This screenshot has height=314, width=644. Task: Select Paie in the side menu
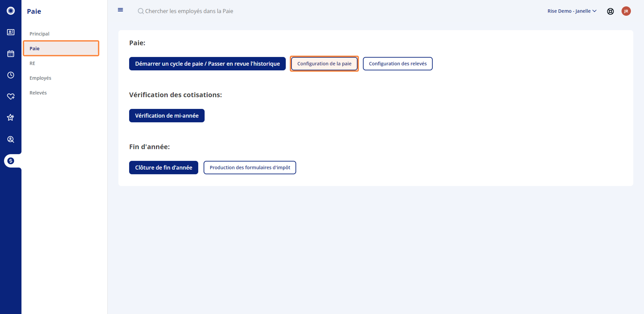point(61,48)
